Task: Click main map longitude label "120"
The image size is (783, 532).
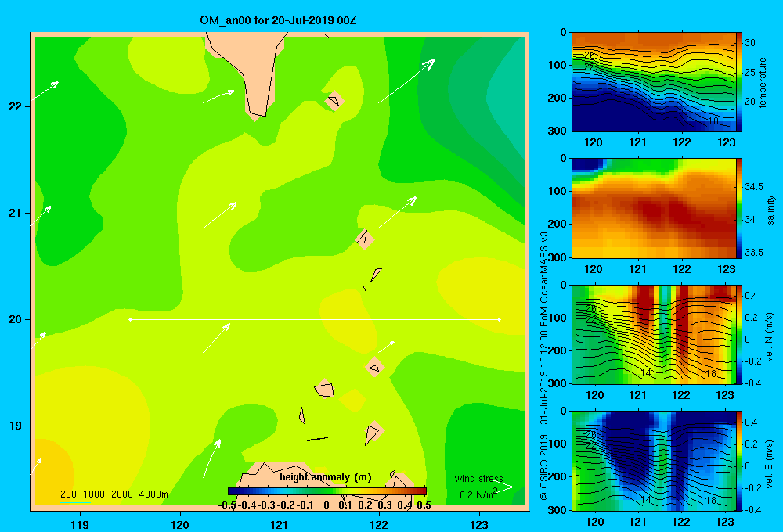Action: (x=180, y=524)
